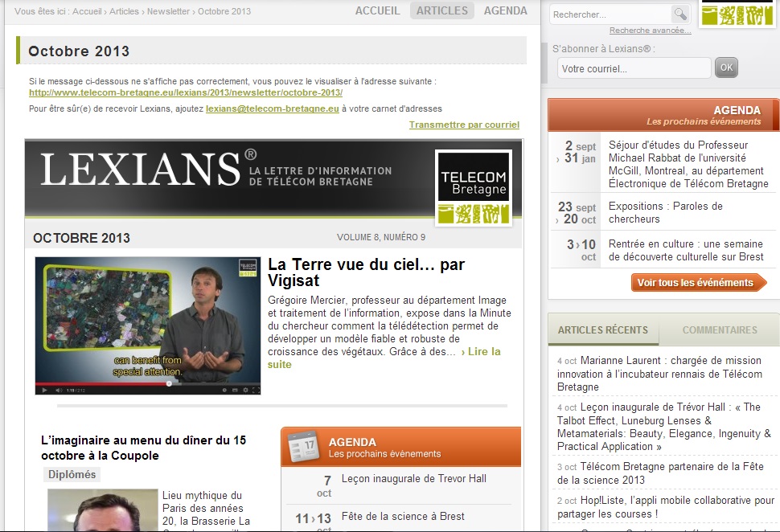This screenshot has height=532, width=780.
Task: Open Séjour d'études du Professeur Michael Rabbat event
Action: (x=688, y=164)
